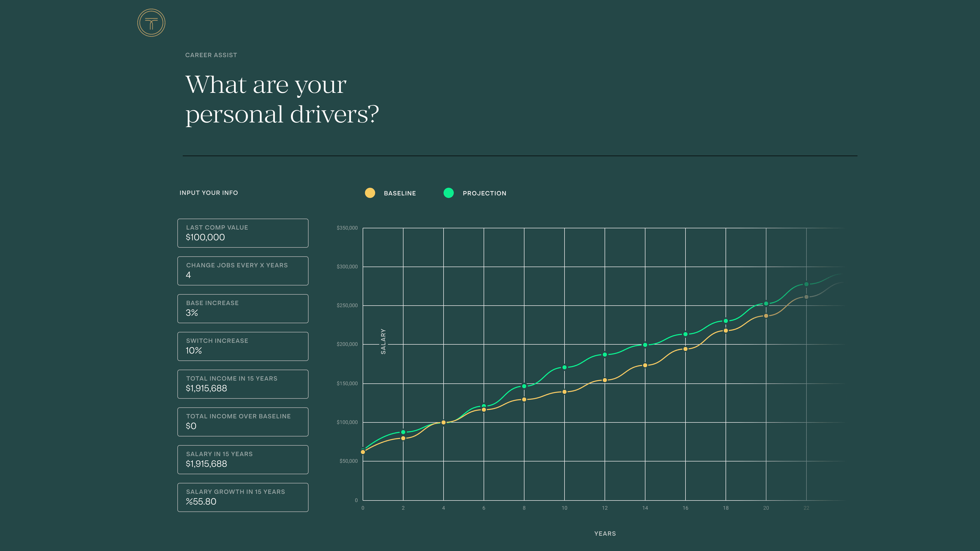Click the shared data point at year 4
Image resolution: width=980 pixels, height=551 pixels.
(x=443, y=422)
